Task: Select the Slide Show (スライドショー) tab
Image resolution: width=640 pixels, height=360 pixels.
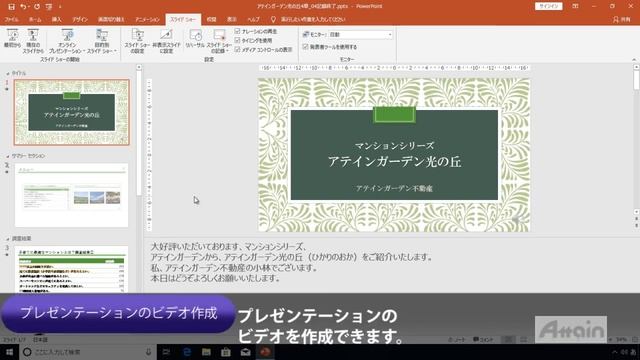Action: 183,19
